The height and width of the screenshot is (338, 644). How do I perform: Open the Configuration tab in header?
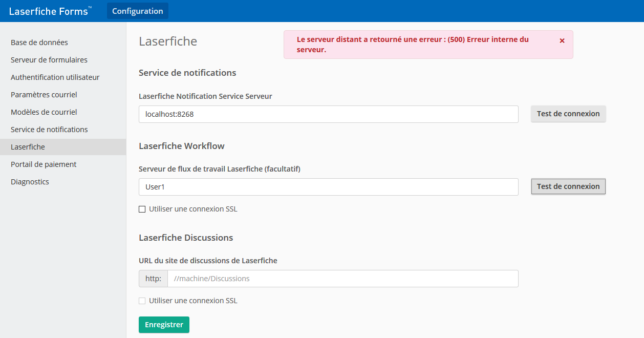(138, 11)
